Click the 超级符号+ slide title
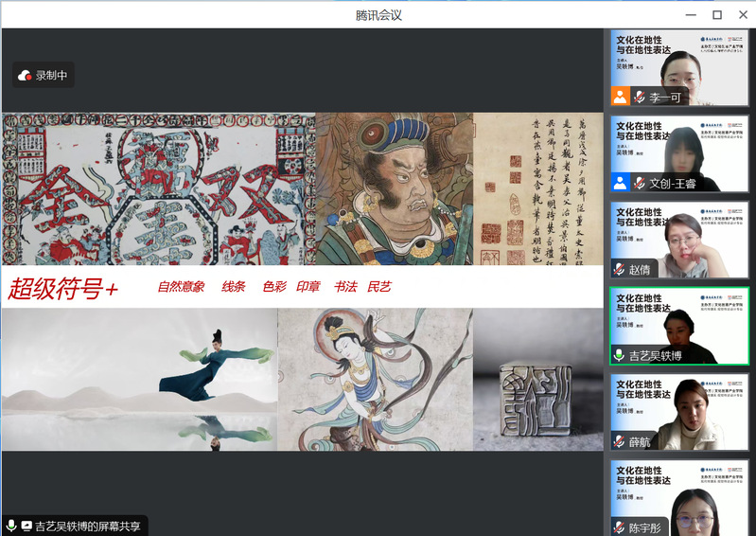Screen dimensions: 756x536 (63, 289)
